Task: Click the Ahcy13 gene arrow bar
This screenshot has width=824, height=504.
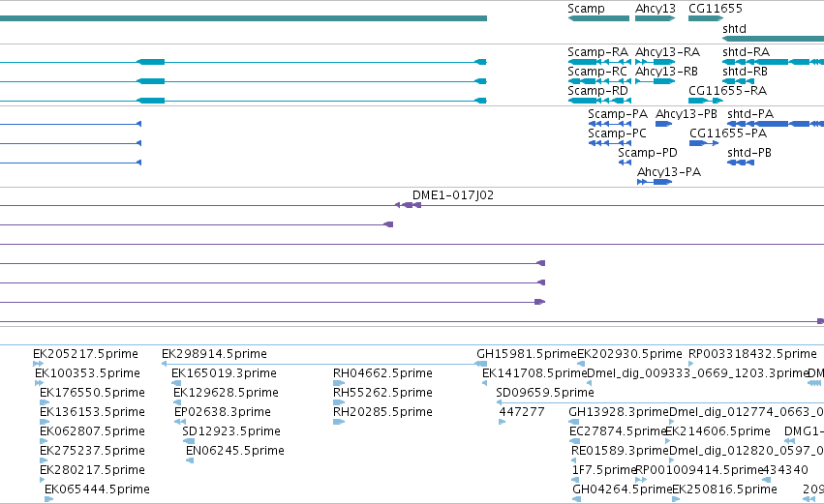Action: click(x=655, y=18)
